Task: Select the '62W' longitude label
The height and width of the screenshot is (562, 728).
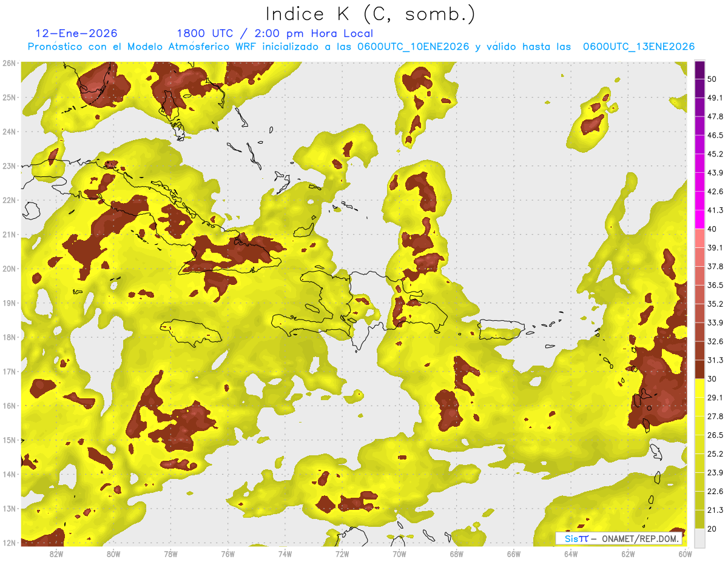Action: (x=628, y=554)
